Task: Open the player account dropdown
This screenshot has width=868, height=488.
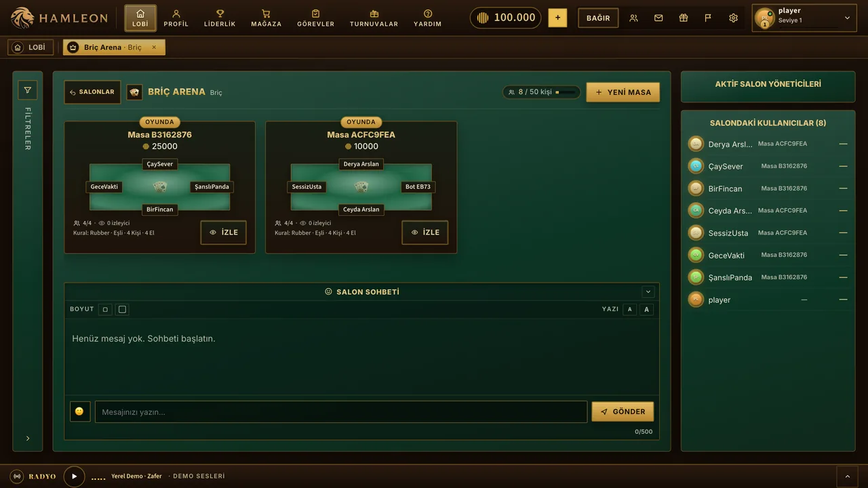Action: click(804, 18)
